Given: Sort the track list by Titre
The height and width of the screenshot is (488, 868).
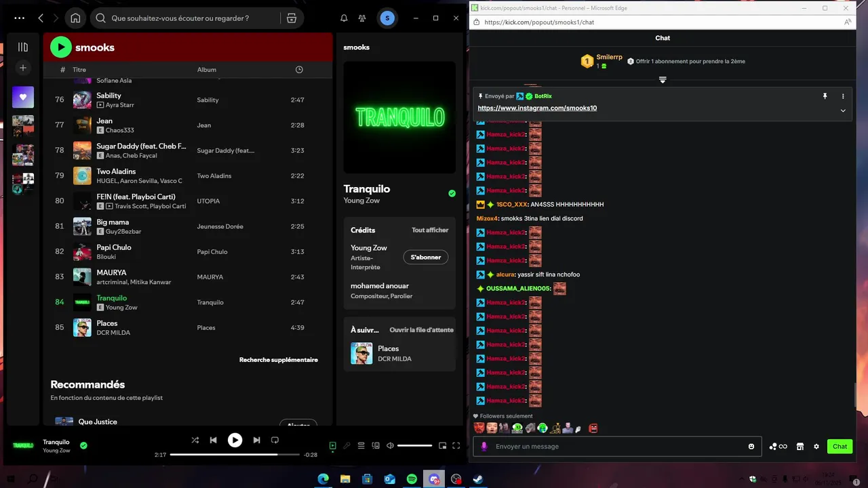Looking at the screenshot, I should [79, 70].
